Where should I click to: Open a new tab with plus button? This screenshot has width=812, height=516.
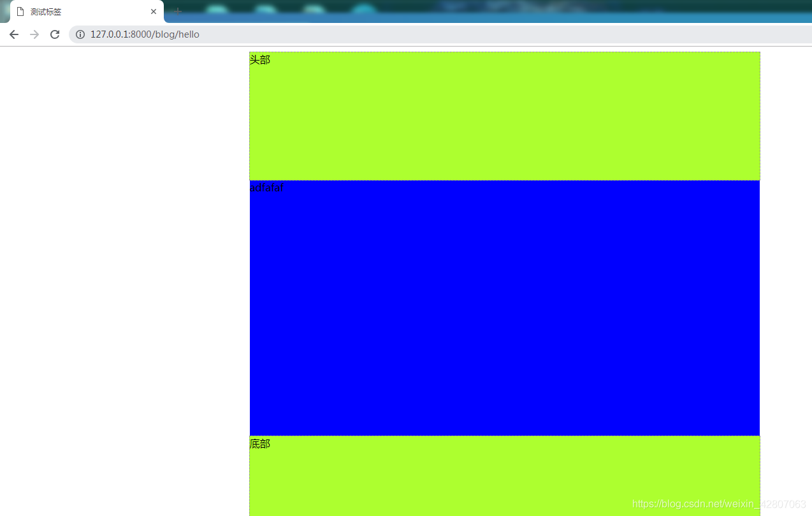(x=178, y=11)
